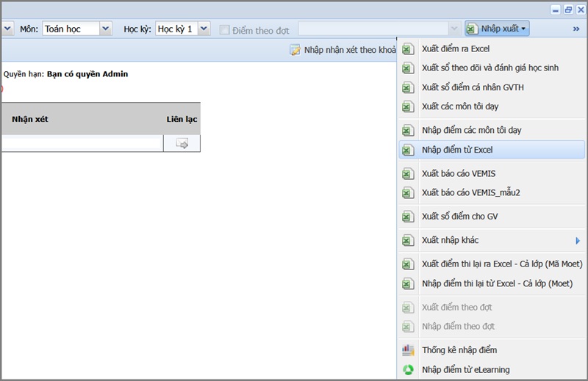Choose Nhập điểm thi lại từ Excel - Cả lớp
This screenshot has height=381, width=588.
(491, 283)
